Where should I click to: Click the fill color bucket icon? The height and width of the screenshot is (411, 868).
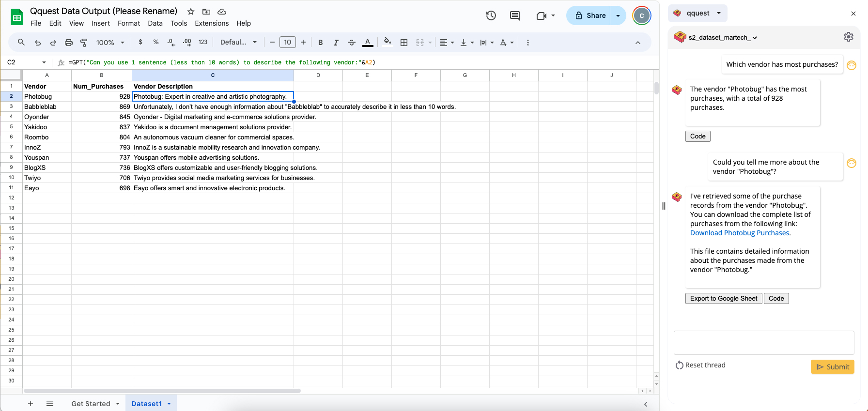(387, 42)
